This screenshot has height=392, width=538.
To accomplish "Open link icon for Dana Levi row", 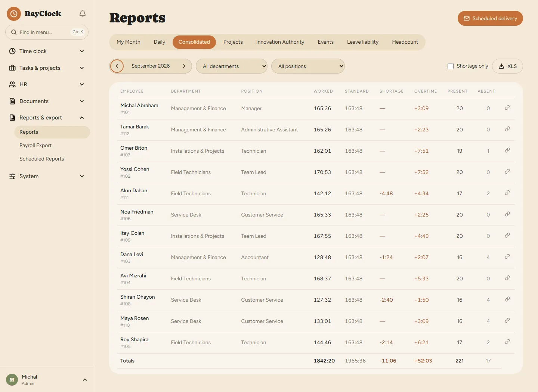I will click(507, 257).
